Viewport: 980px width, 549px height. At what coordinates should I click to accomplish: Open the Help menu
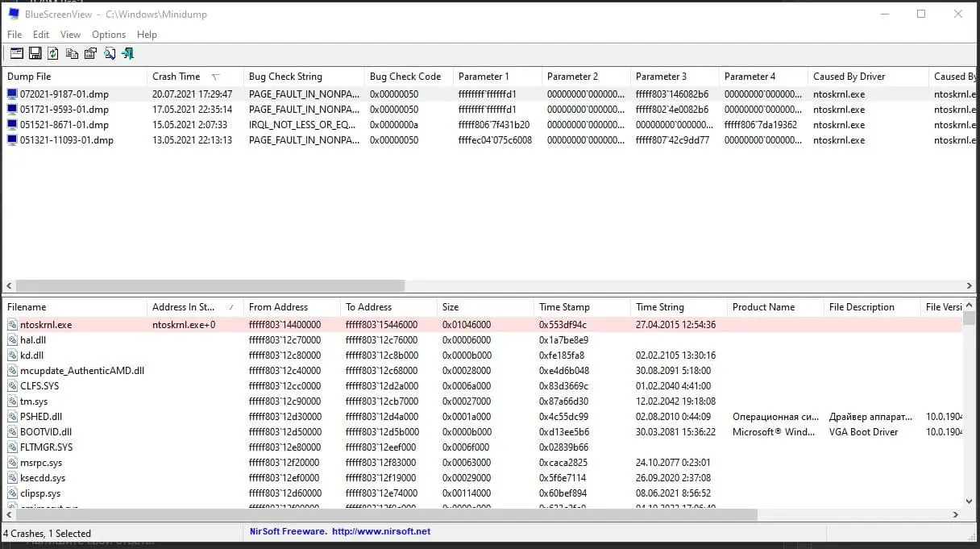tap(147, 35)
